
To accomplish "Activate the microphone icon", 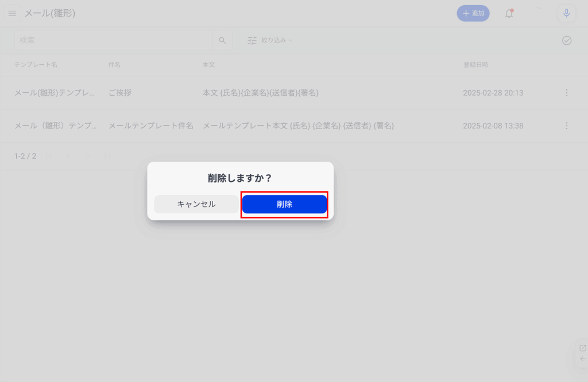I will (x=566, y=14).
